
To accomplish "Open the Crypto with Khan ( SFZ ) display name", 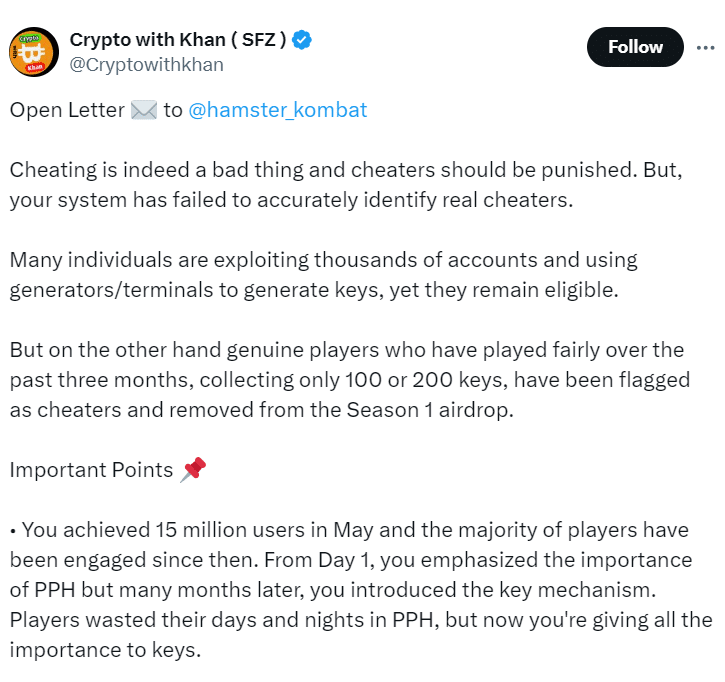I will point(178,40).
